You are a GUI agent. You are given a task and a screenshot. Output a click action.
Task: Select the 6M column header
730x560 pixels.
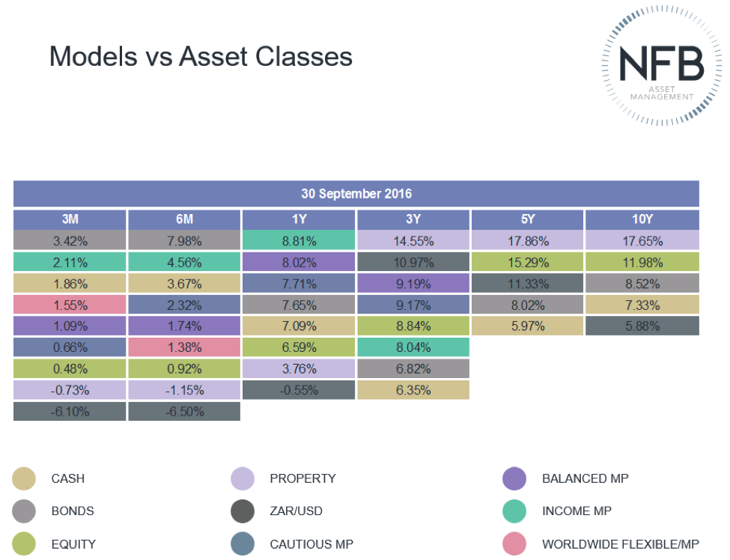[184, 219]
